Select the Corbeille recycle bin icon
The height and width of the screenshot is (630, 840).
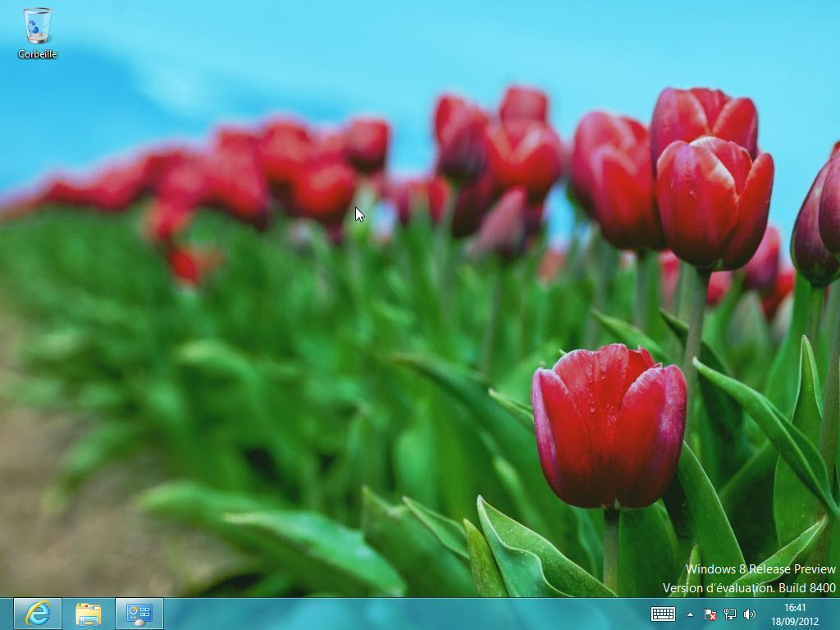tap(37, 33)
